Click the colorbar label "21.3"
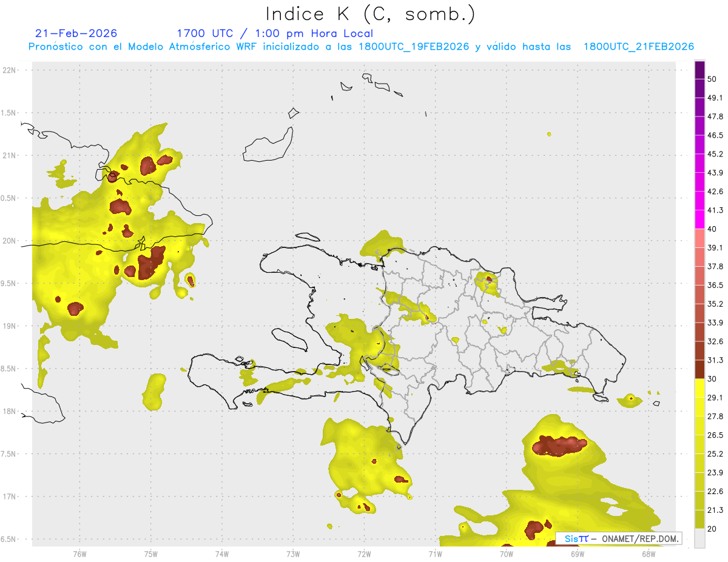 (x=715, y=510)
